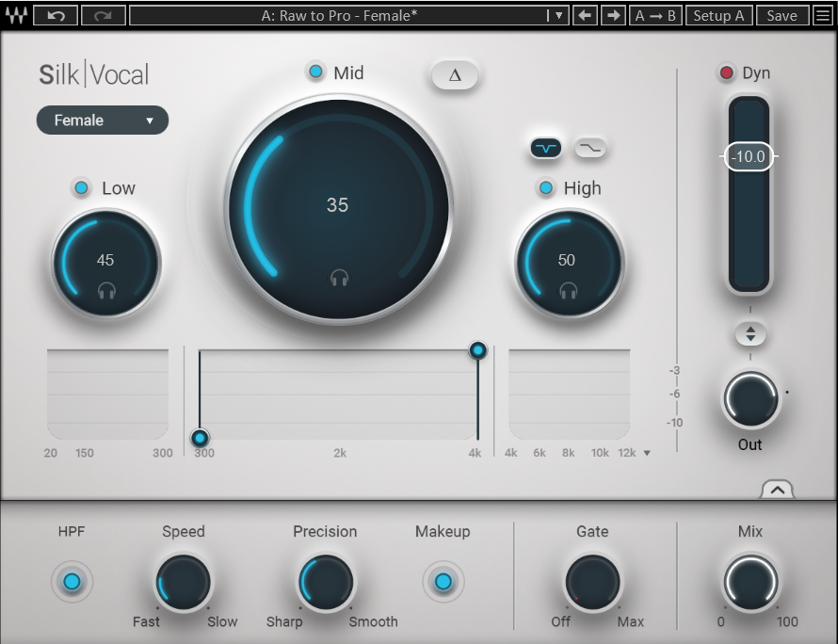The image size is (838, 644).
Task: Click the Low knob showing 45
Action: [x=105, y=263]
